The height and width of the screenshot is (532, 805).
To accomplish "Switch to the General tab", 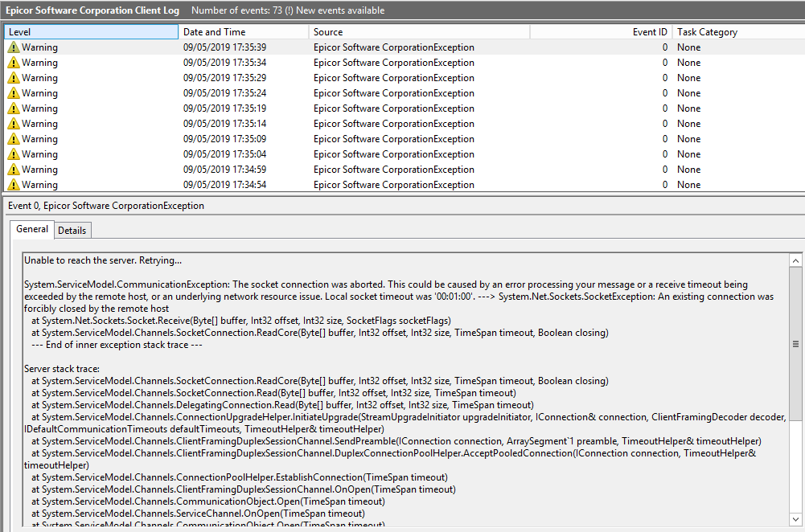I will click(x=32, y=229).
